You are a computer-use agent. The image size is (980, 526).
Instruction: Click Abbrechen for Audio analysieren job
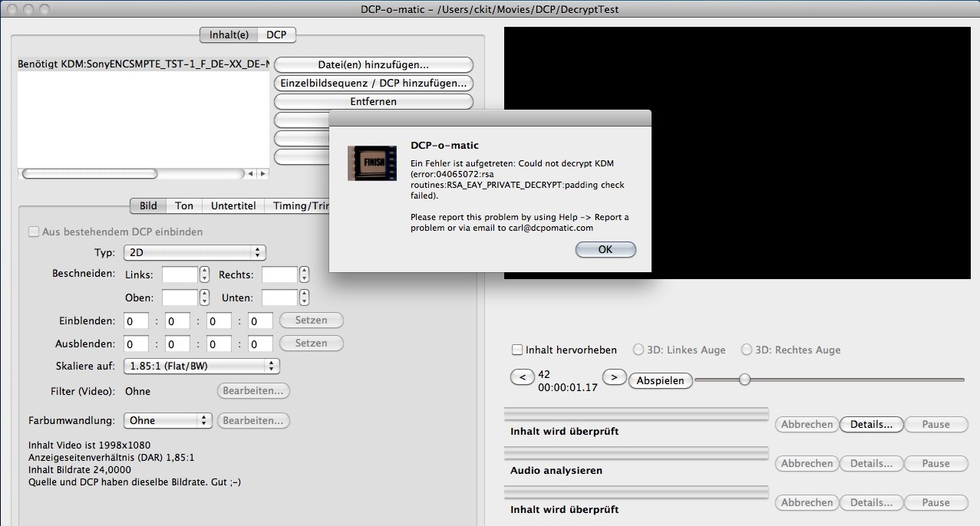point(807,463)
